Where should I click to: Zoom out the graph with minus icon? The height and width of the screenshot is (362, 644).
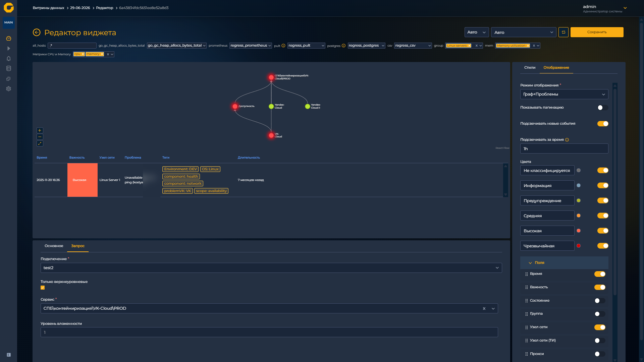click(x=40, y=137)
